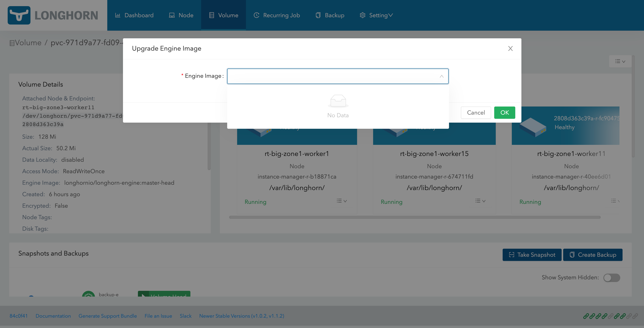Click the backup-e camera snapshot icon
644x328 pixels.
click(88, 294)
